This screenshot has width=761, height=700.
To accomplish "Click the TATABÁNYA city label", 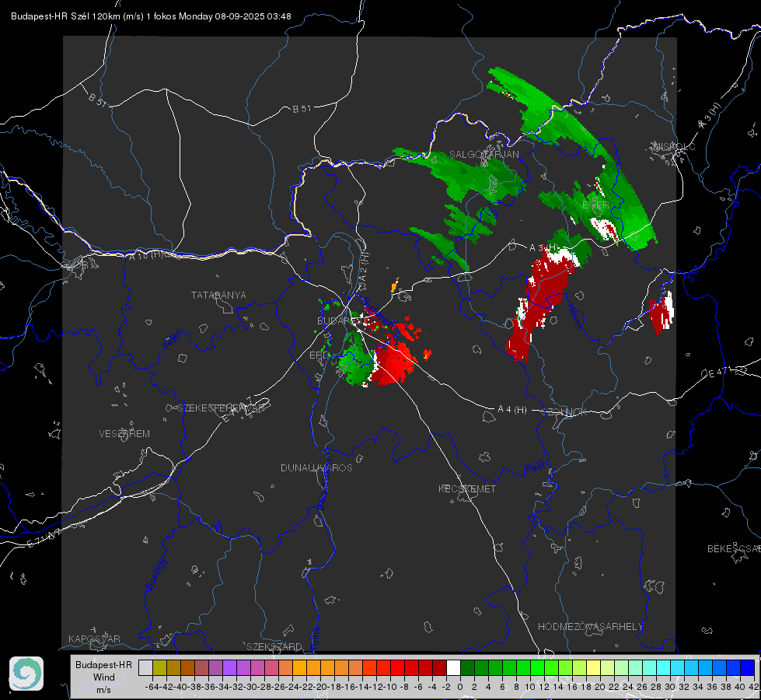I will tap(218, 296).
